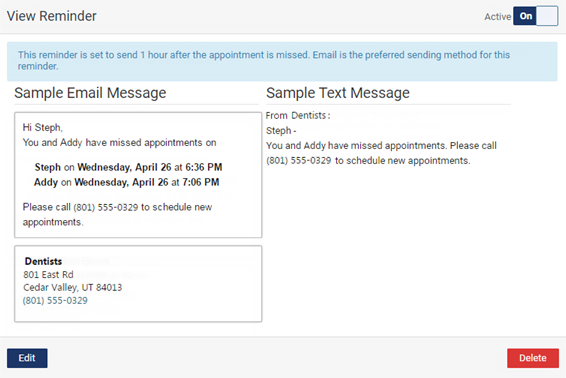Click the Sample Email Message heading
This screenshot has width=566, height=378.
(90, 93)
